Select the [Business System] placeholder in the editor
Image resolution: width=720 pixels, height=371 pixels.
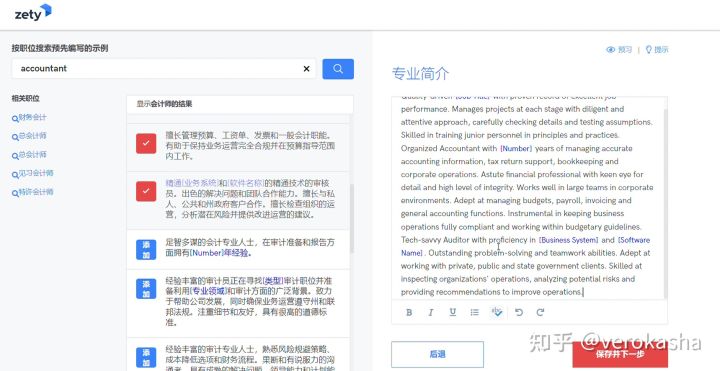[x=568, y=240]
